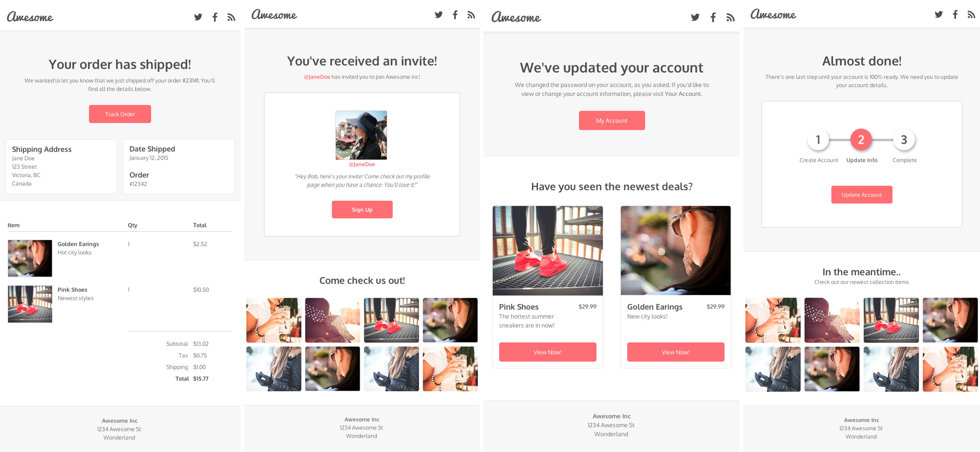The height and width of the screenshot is (452, 980).
Task: Click Track Order button
Action: pos(119,113)
